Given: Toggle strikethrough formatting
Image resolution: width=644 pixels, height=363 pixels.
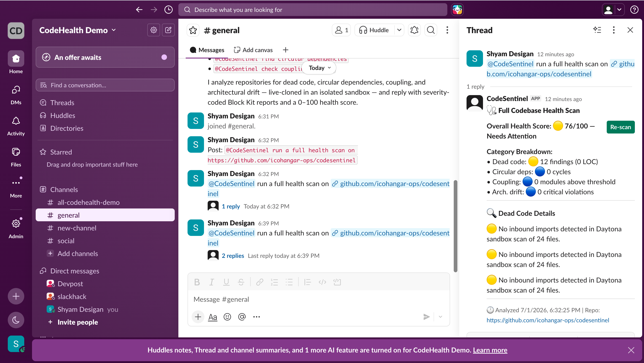Looking at the screenshot, I should (241, 282).
